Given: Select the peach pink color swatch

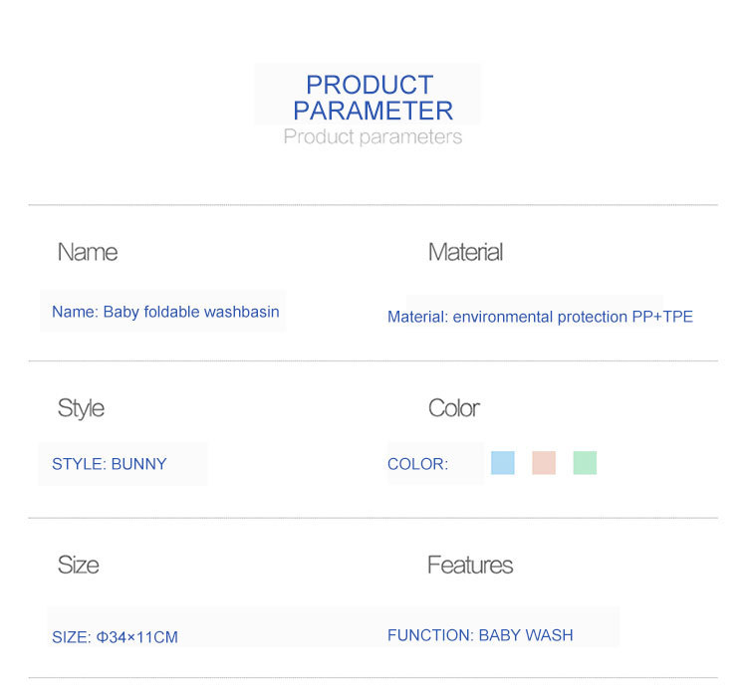Looking at the screenshot, I should click(544, 462).
